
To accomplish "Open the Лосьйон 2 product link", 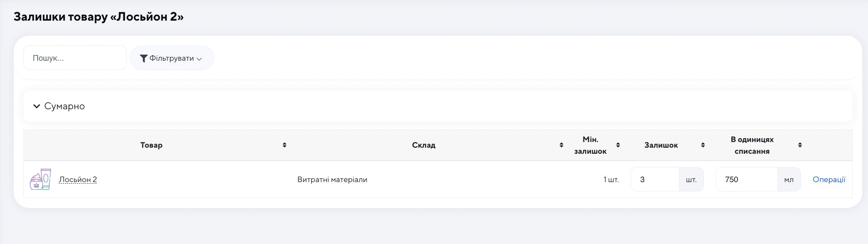I will click(78, 180).
